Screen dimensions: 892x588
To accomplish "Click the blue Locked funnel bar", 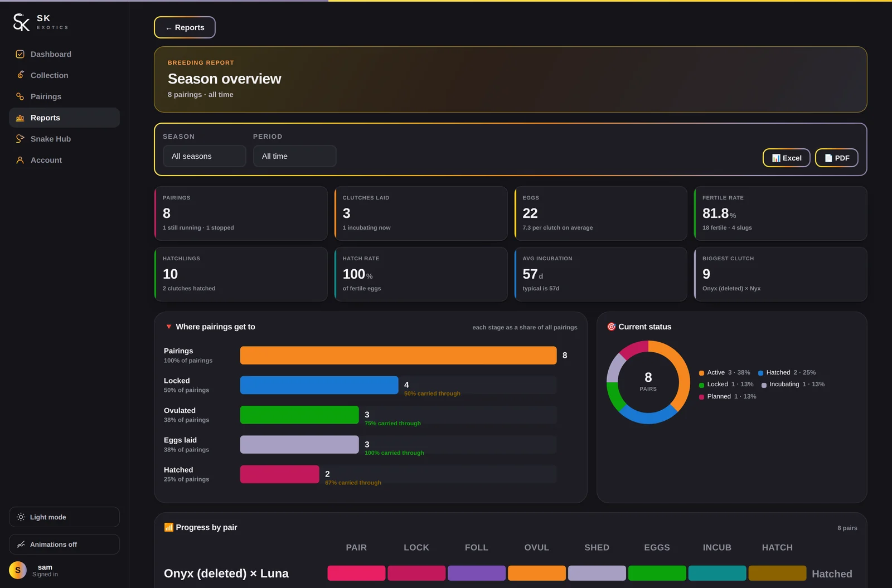I will [319, 385].
